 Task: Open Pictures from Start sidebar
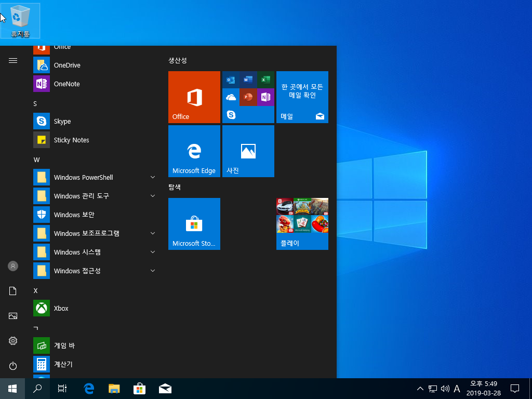point(13,316)
